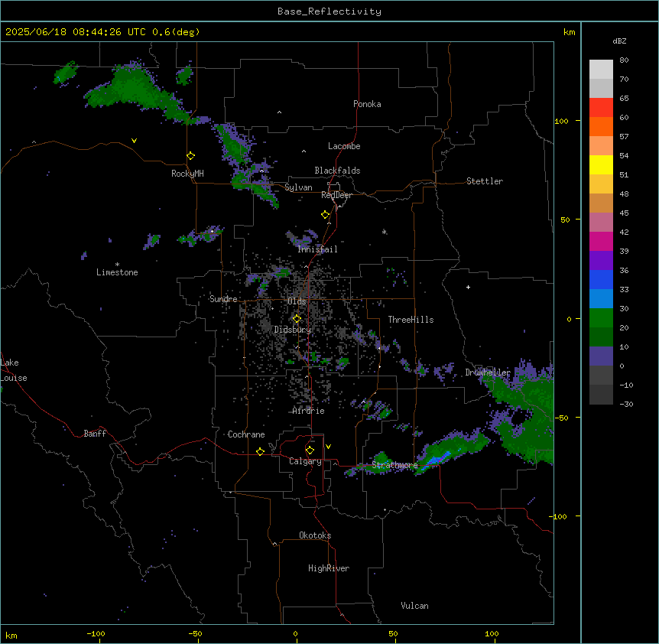Click the Banff label
The width and height of the screenshot is (659, 644).
(95, 434)
